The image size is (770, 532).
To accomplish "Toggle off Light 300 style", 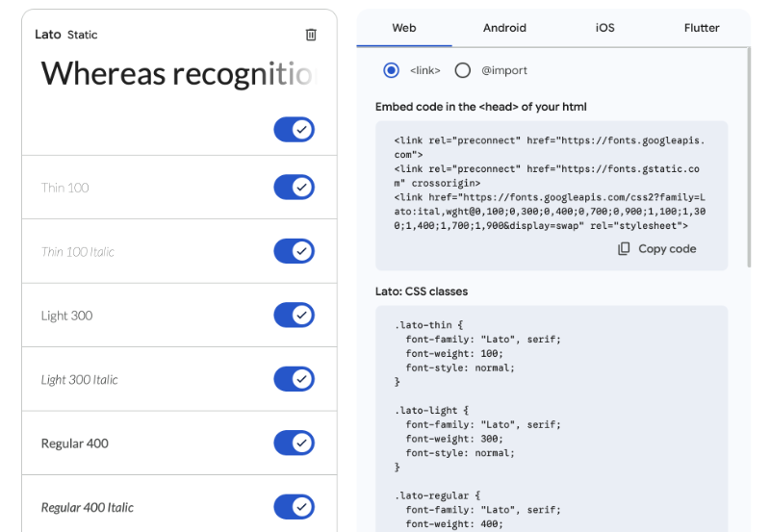I will [295, 315].
